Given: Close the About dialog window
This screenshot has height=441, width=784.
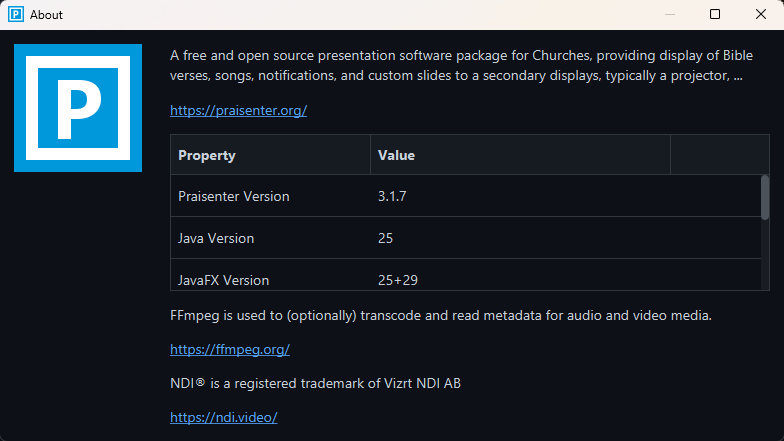Looking at the screenshot, I should click(x=761, y=14).
